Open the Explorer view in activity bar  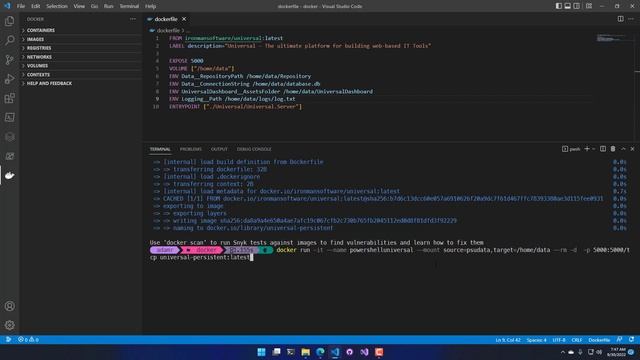pyautogui.click(x=9, y=21)
